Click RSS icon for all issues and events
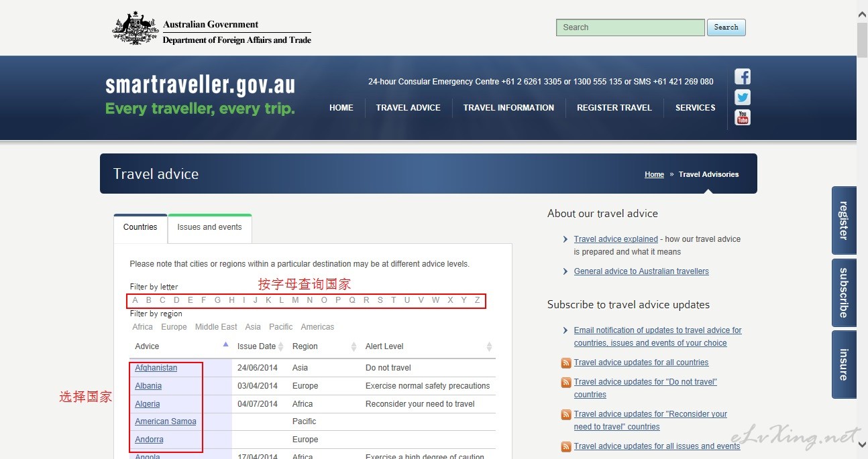 [566, 446]
